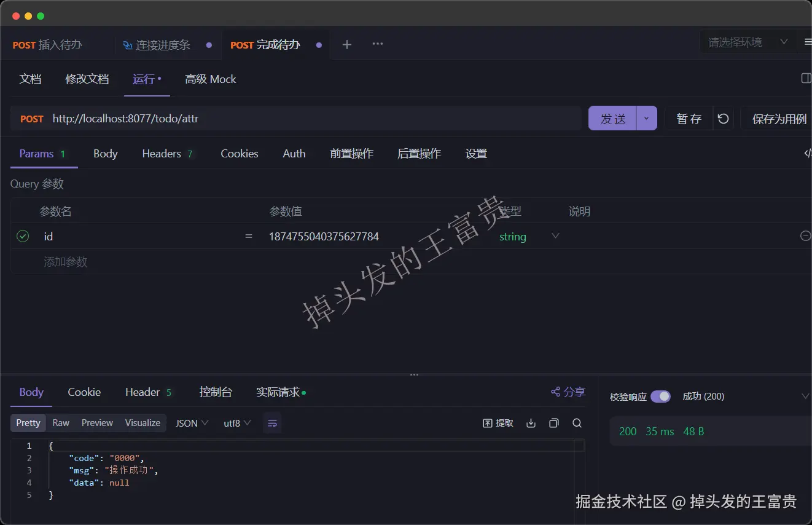
Task: Open the 请选择环境 environment dropdown
Action: click(748, 42)
